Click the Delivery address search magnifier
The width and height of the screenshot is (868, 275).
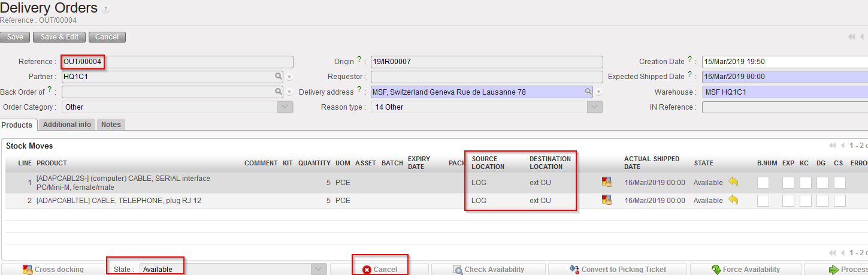(x=588, y=92)
